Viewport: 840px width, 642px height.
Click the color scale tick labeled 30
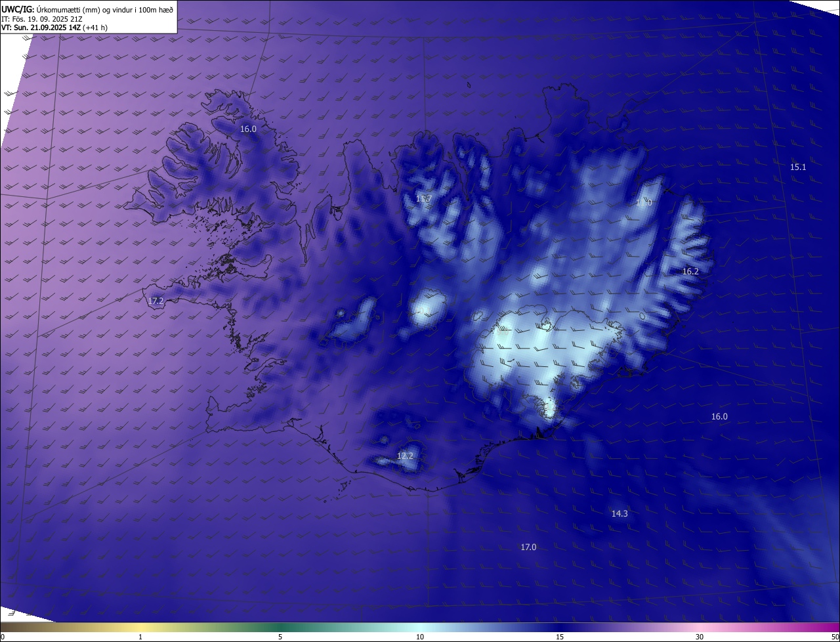tap(700, 637)
